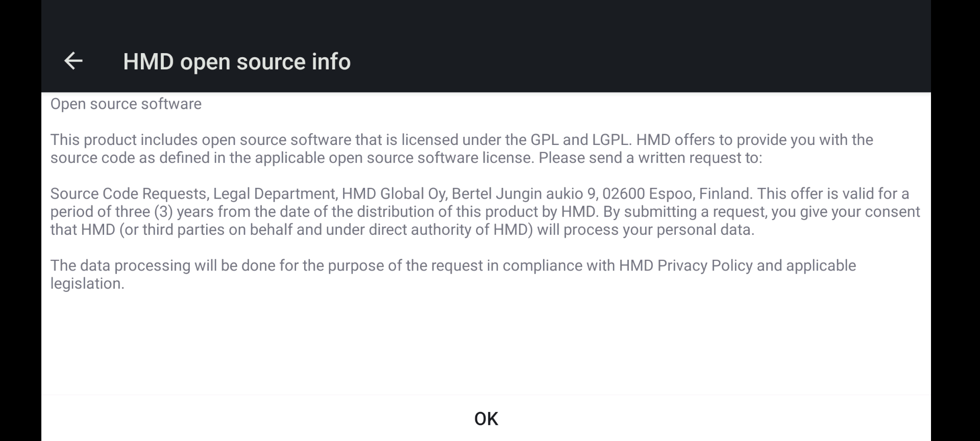Click the dark title bar area
This screenshot has width=980, height=441.
tap(612, 46)
